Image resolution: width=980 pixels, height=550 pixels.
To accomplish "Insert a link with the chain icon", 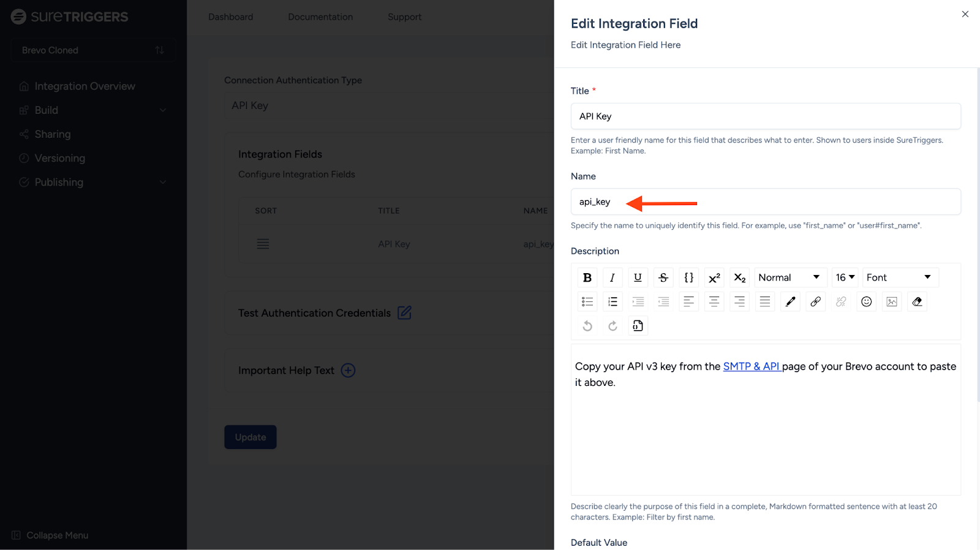I will click(815, 301).
